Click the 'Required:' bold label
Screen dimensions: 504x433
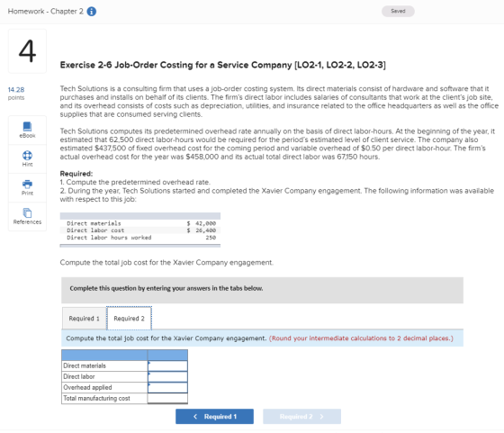(76, 174)
